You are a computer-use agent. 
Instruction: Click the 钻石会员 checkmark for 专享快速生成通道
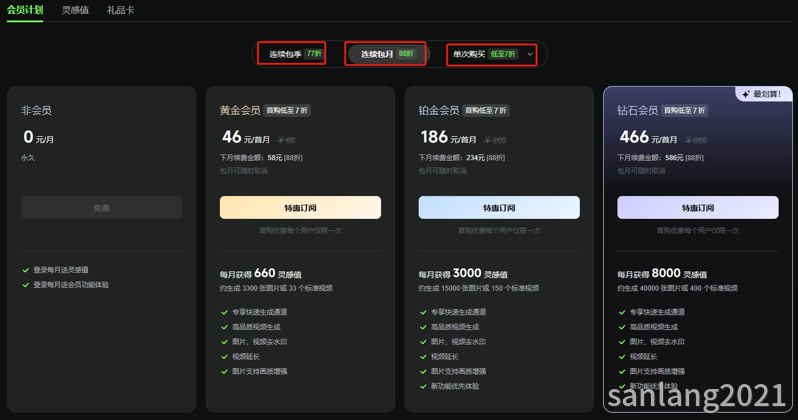622,312
